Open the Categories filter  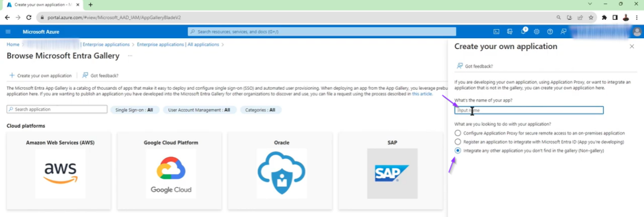point(260,110)
